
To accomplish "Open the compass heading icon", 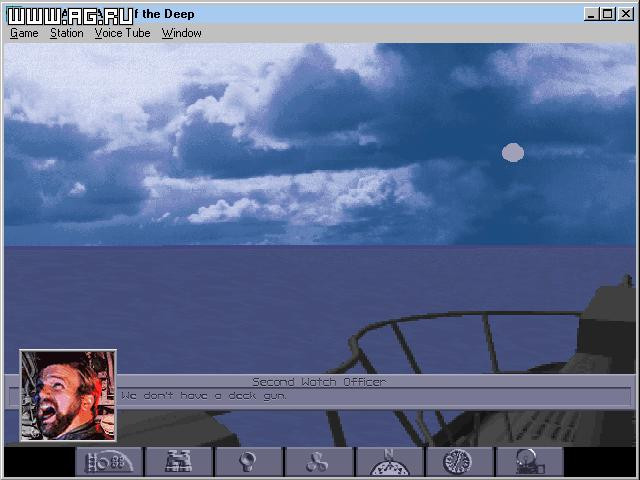I will [x=389, y=461].
